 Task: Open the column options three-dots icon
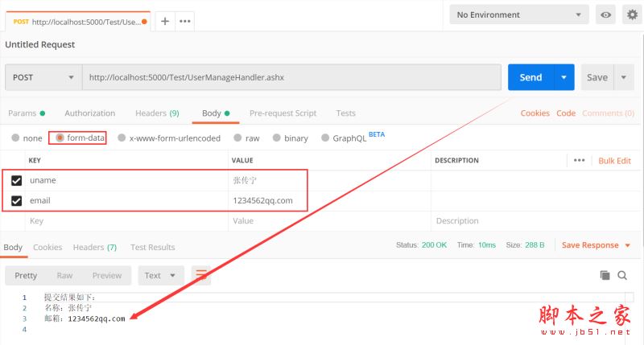coord(579,161)
